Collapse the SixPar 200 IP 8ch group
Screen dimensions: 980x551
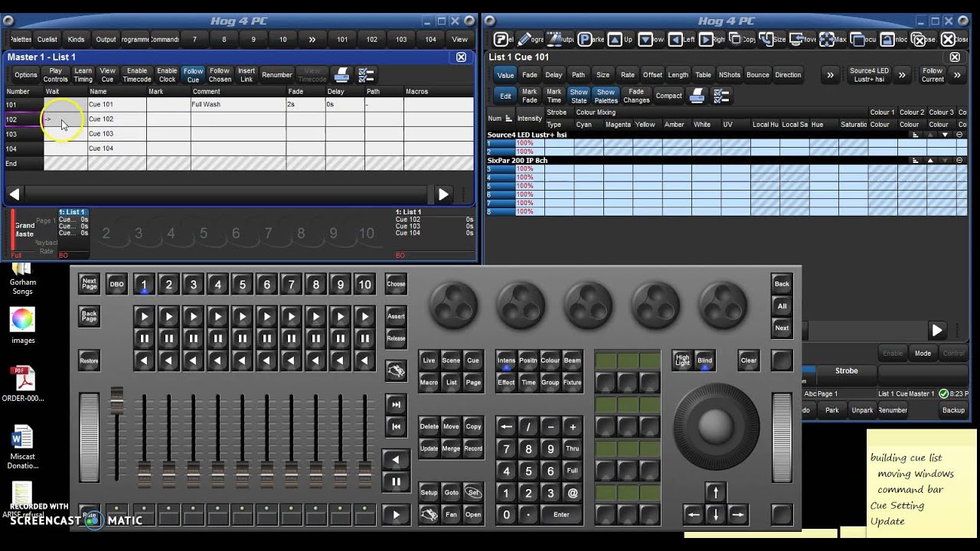pos(960,161)
